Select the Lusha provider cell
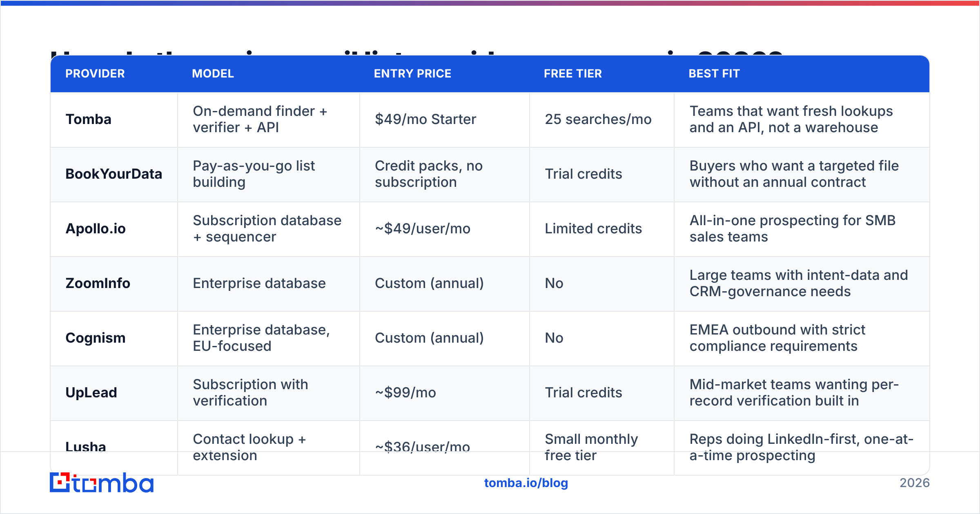This screenshot has height=514, width=980. pyautogui.click(x=114, y=448)
